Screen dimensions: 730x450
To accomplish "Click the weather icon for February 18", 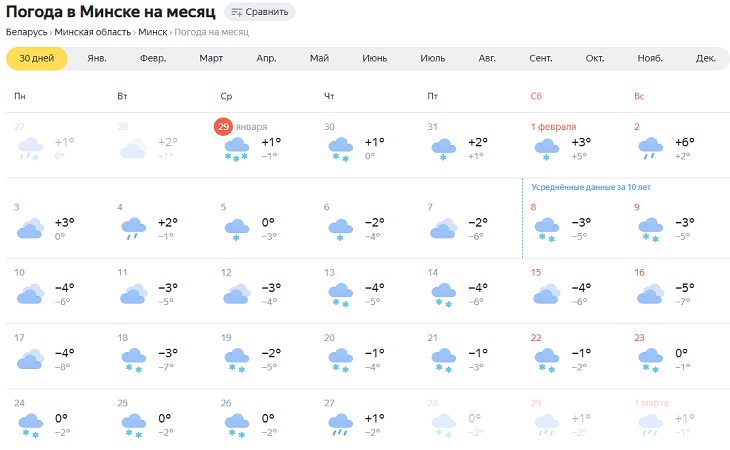I will tap(133, 360).
